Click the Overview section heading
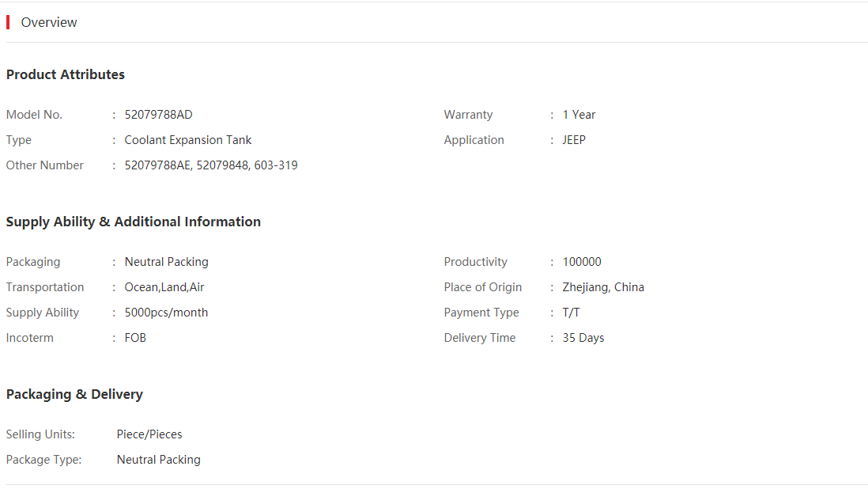The height and width of the screenshot is (489, 868). click(49, 22)
